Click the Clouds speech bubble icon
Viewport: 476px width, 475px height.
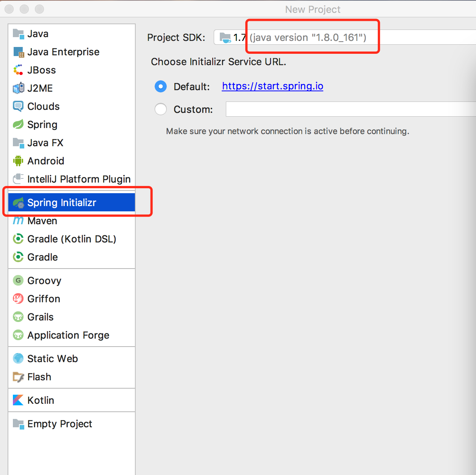(18, 106)
